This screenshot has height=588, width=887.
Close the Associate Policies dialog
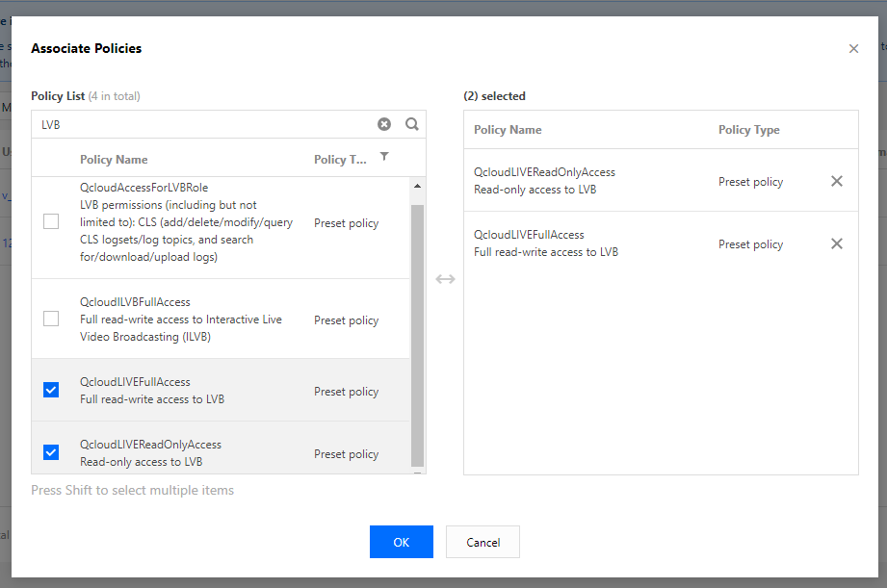pos(853,49)
